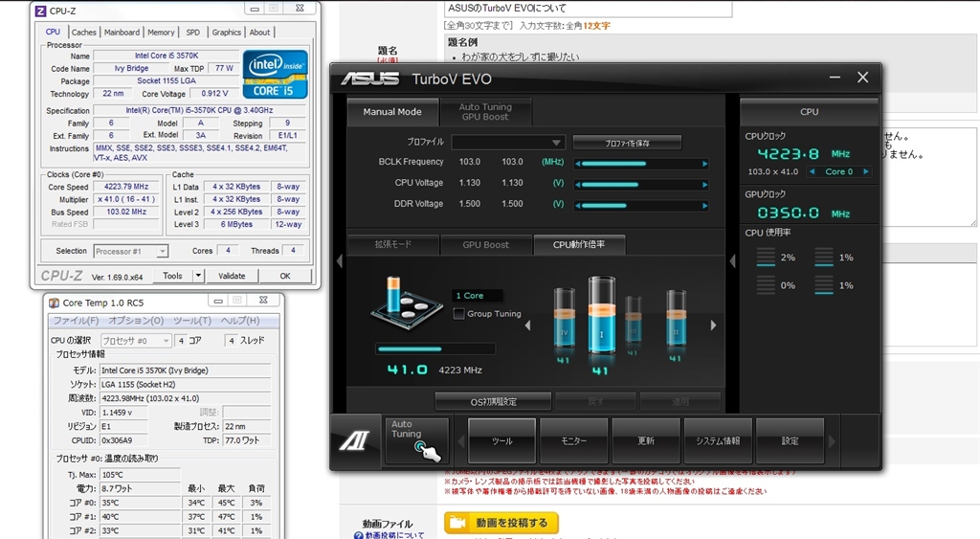Adjust the BCLK Frequency slider
The width and height of the screenshot is (980, 539).
coord(641,164)
